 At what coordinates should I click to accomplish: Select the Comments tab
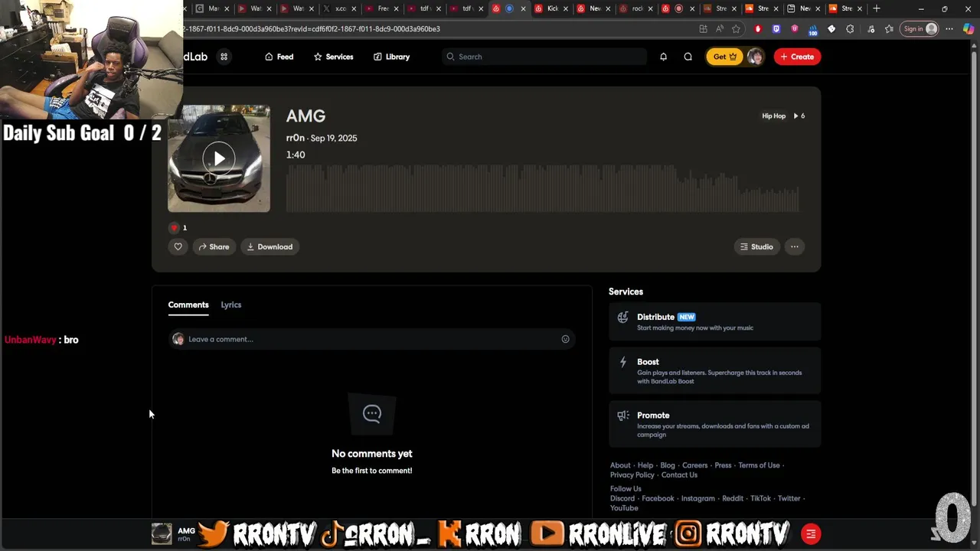coord(188,305)
